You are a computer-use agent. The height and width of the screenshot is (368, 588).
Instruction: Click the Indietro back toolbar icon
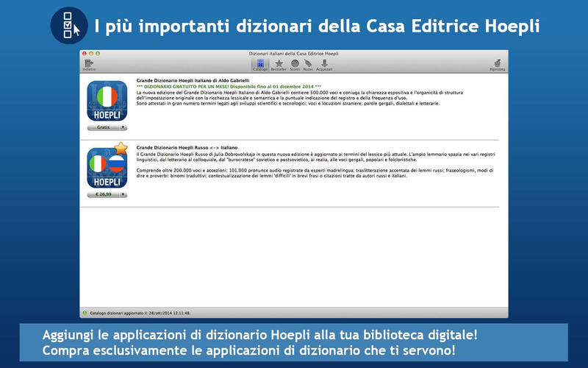pyautogui.click(x=89, y=65)
